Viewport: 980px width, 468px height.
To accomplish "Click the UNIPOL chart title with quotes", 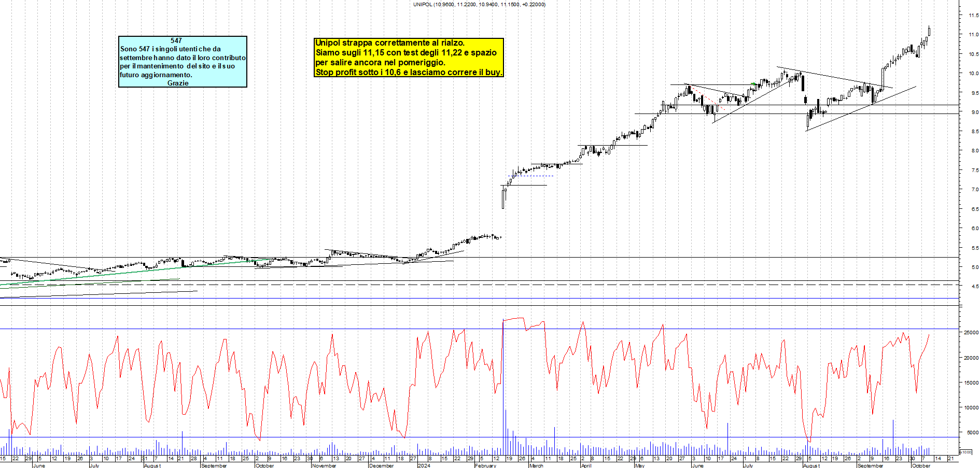I will tap(479, 4).
